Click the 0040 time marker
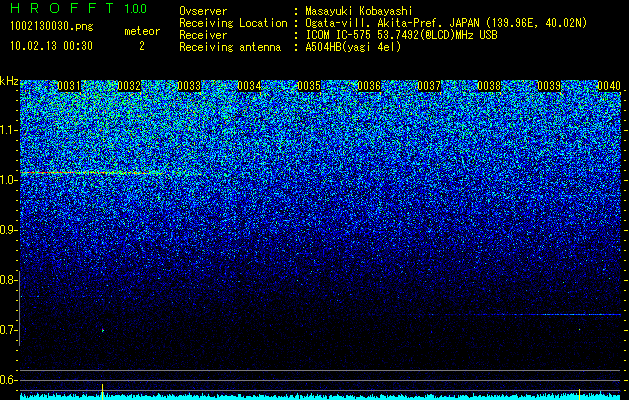The width and height of the screenshot is (629, 400). (609, 86)
